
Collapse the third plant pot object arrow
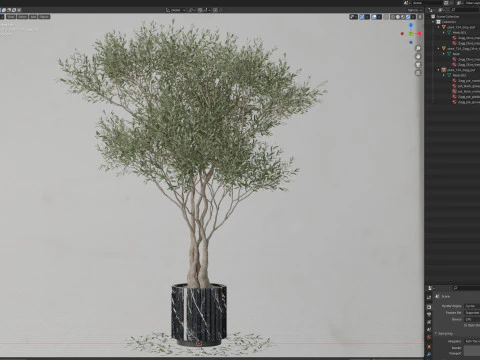[438, 70]
